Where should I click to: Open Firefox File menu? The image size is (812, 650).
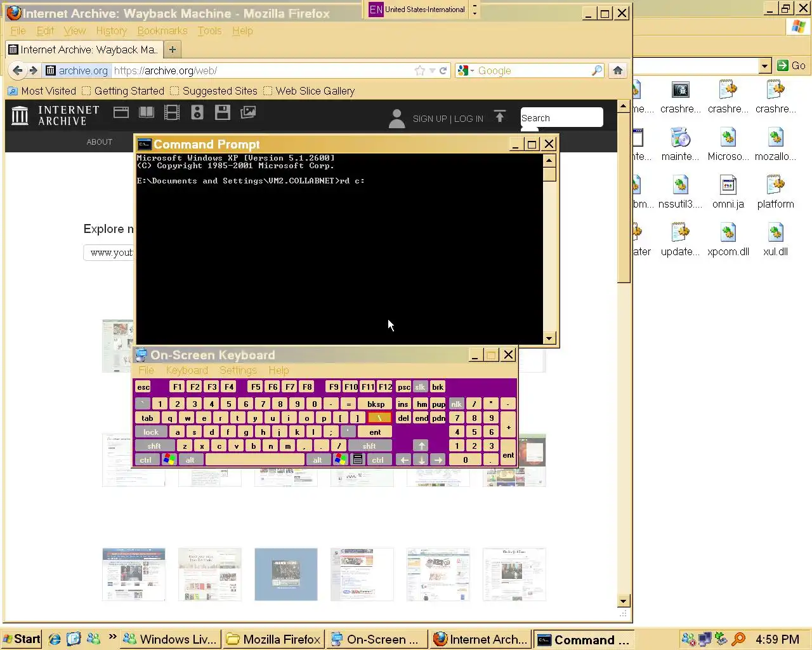(18, 30)
